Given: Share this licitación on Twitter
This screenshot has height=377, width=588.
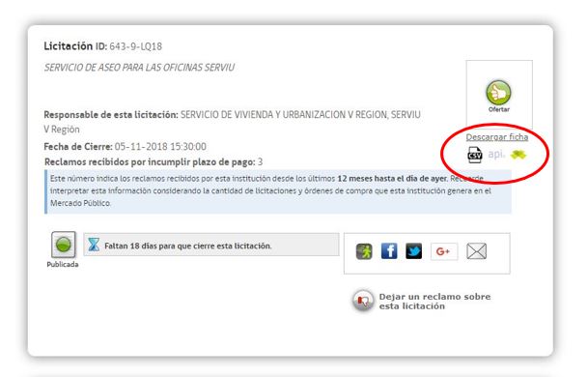Looking at the screenshot, I should coord(413,251).
